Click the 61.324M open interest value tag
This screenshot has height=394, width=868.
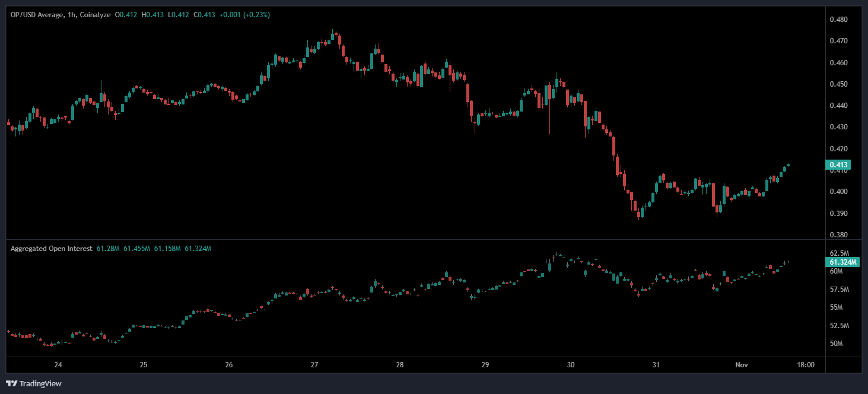842,262
